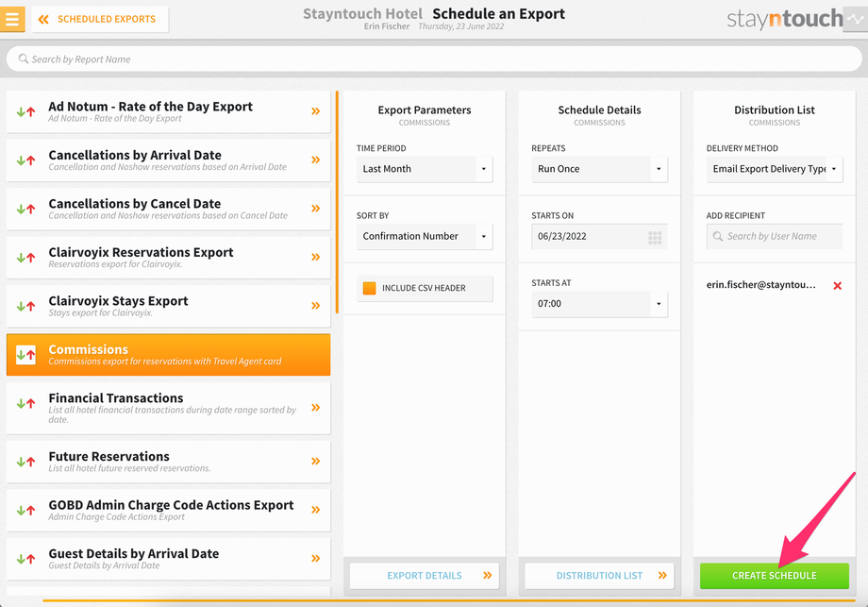Viewport: 868px width, 607px height.
Task: Select the Commissions export title
Action: coord(88,349)
